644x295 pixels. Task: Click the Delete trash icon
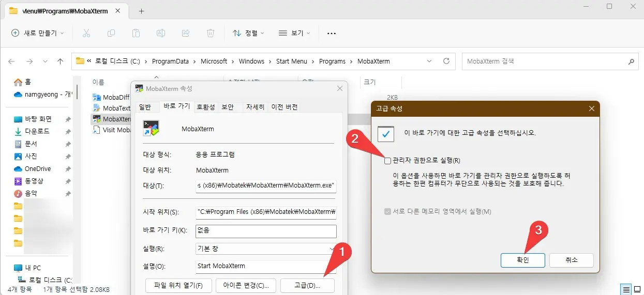211,33
